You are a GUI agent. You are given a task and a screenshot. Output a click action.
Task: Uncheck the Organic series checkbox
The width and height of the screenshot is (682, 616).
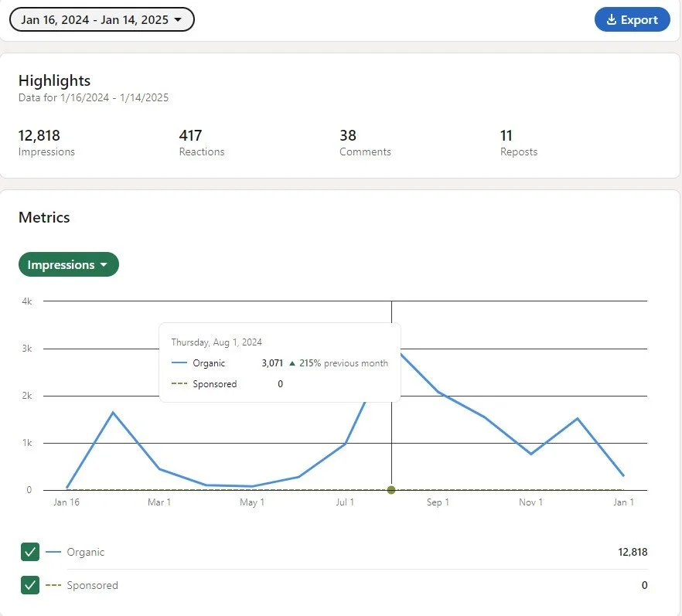click(30, 552)
